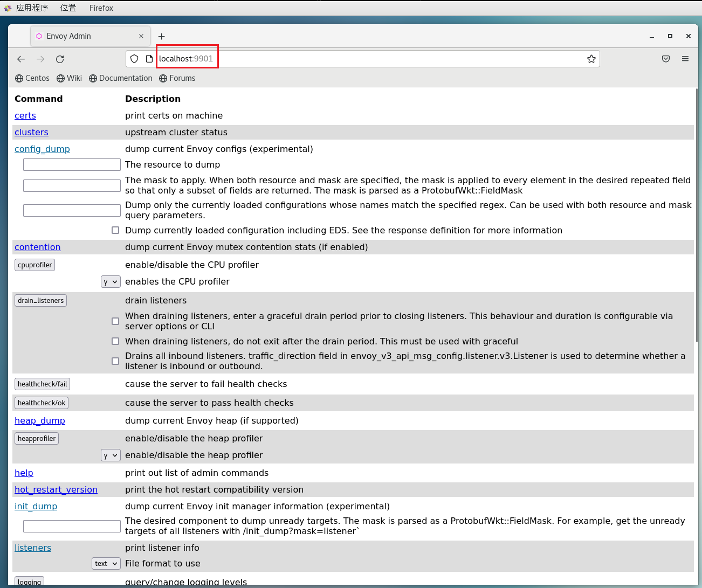The height and width of the screenshot is (588, 702).
Task: Click the cpuprofiler button
Action: click(35, 265)
